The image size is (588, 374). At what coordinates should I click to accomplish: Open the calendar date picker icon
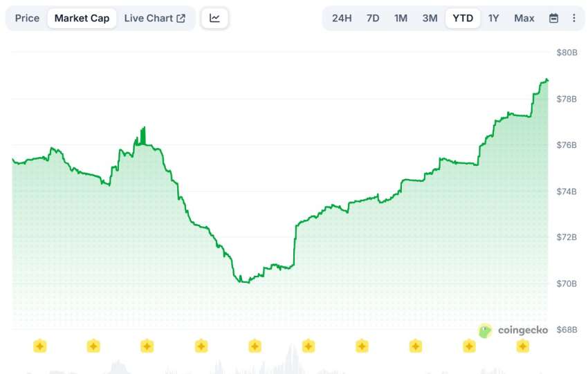[553, 18]
